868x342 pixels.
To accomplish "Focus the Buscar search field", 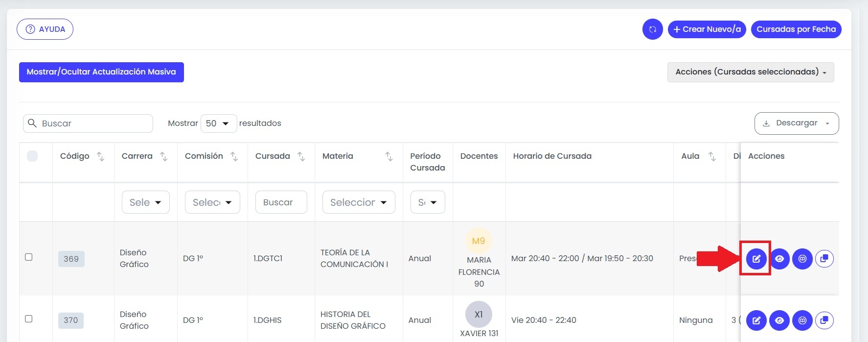I will [88, 123].
